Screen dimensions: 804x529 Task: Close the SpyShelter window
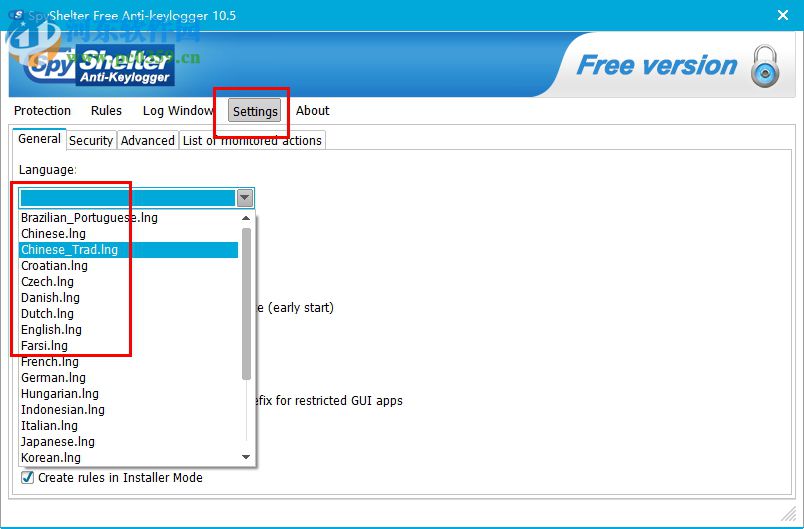(782, 15)
